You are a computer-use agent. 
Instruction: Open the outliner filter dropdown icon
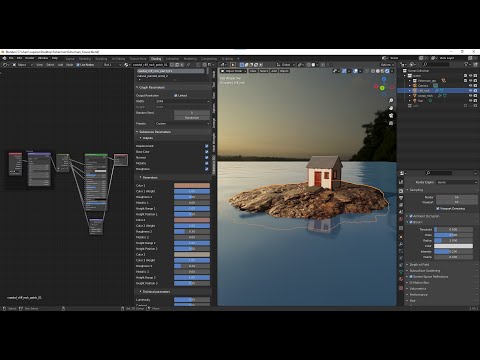pyautogui.click(x=467, y=64)
